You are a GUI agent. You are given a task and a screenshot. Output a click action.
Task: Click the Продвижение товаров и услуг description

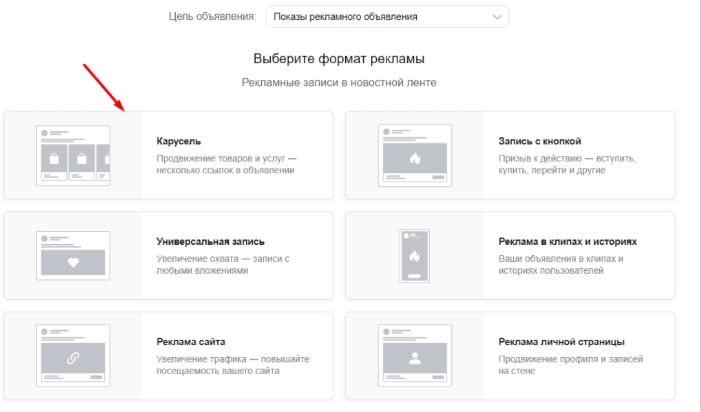227,163
